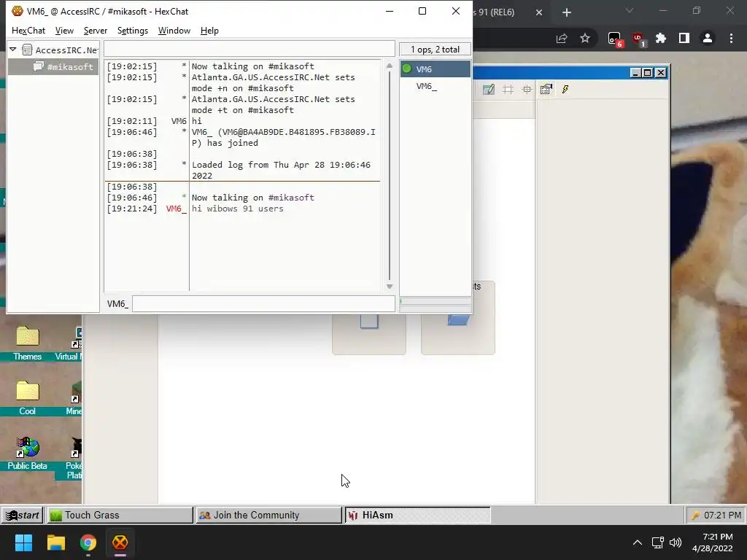This screenshot has height=560, width=747.
Task: Open volume control tray icon
Action: [x=675, y=542]
